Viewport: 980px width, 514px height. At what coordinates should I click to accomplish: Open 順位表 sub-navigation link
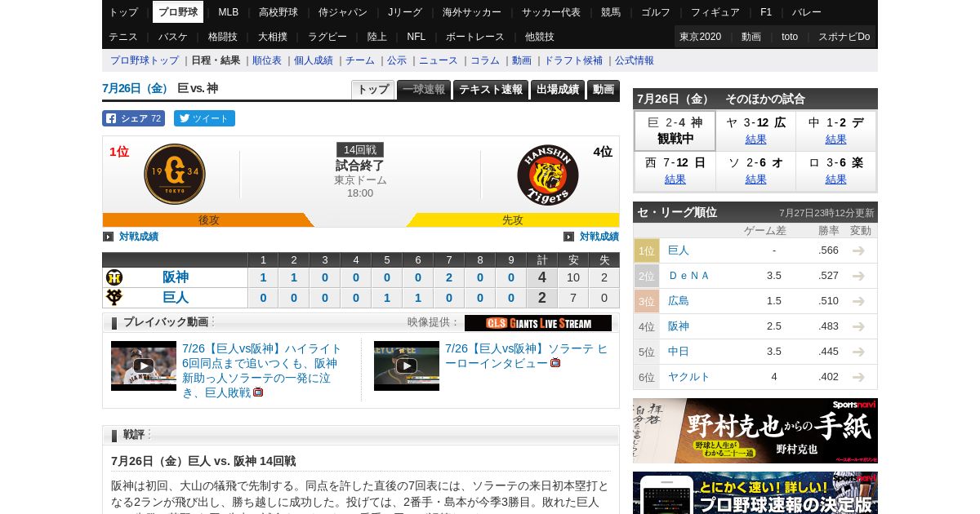pyautogui.click(x=267, y=60)
